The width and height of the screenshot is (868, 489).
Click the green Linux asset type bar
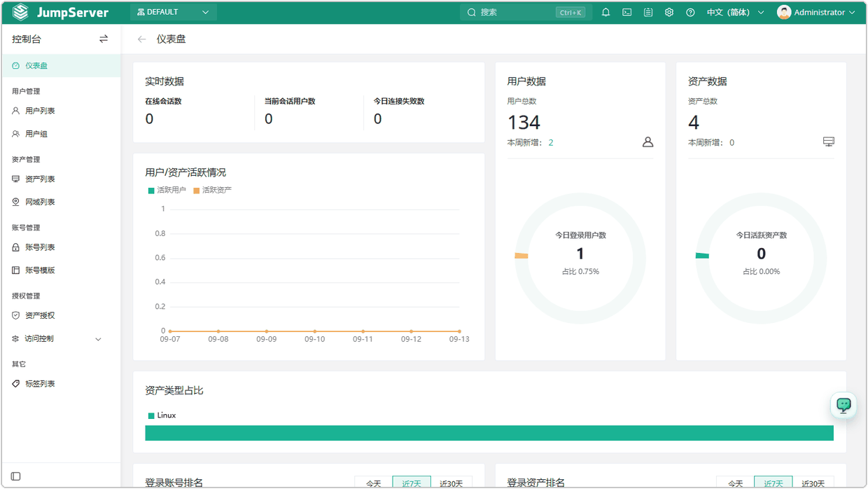click(x=489, y=433)
